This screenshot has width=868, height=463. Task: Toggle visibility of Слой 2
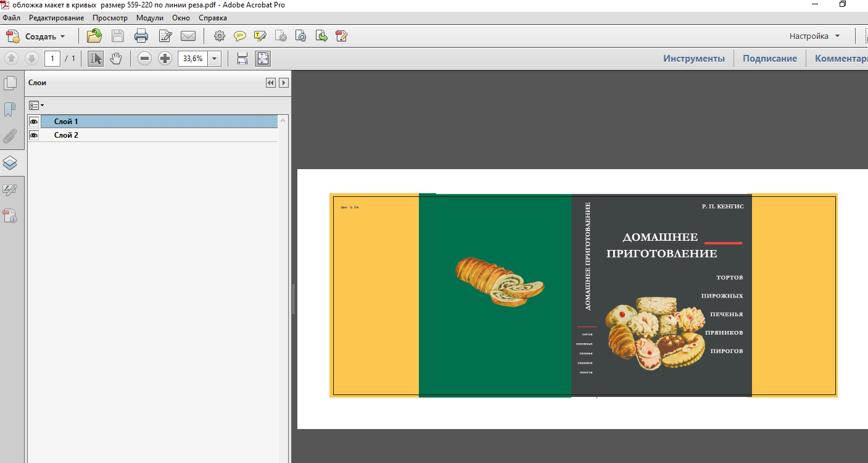coord(34,135)
